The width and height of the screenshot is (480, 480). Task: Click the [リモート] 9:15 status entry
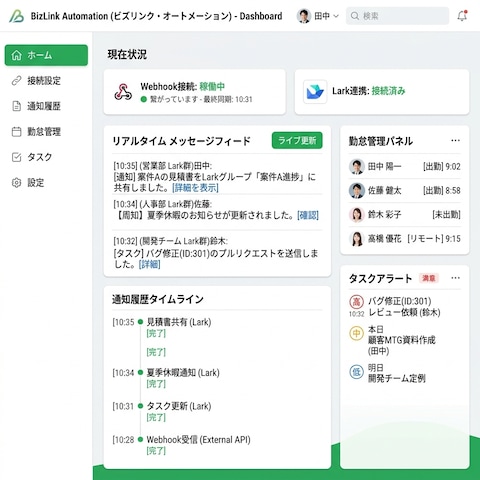coord(434,239)
